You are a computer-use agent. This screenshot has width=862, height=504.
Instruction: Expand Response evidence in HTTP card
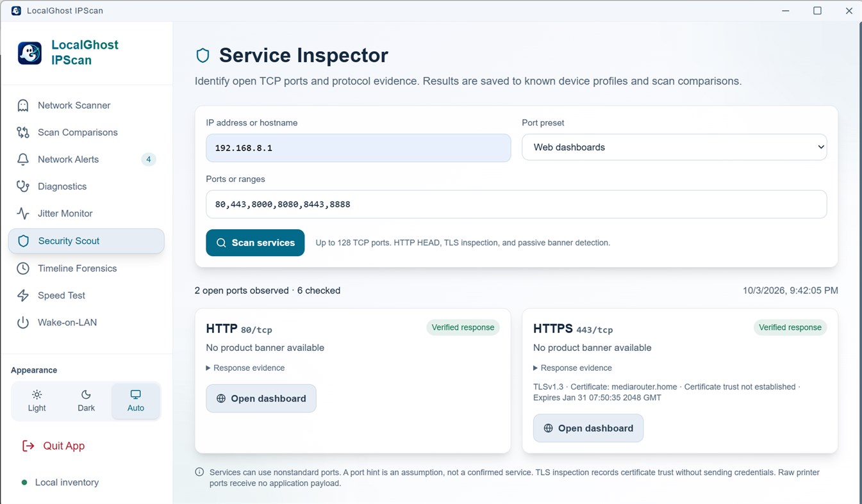coord(245,368)
